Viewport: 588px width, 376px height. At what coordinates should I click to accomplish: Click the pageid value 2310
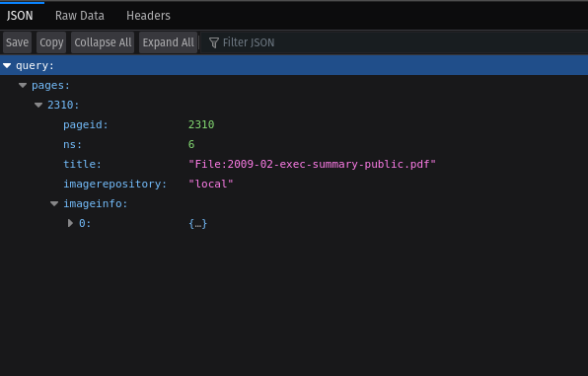point(201,125)
